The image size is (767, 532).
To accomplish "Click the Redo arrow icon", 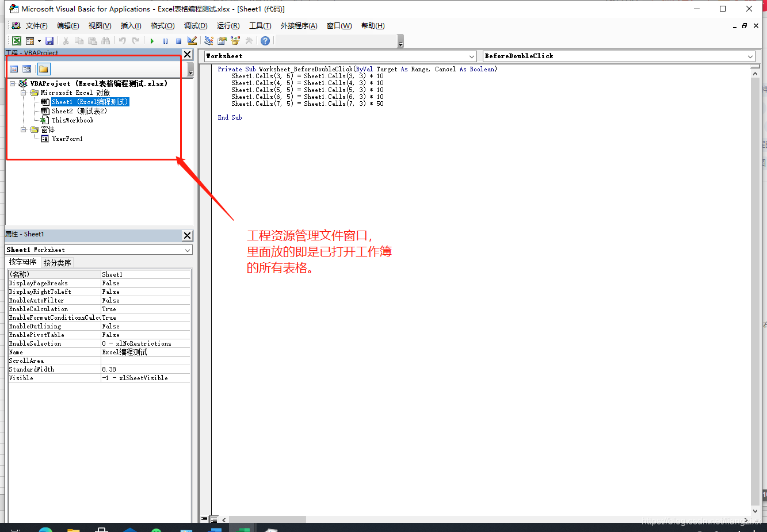I will 135,41.
